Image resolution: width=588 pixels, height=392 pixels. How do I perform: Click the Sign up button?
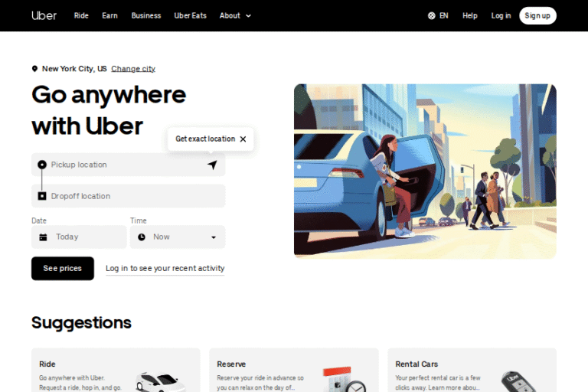click(537, 16)
